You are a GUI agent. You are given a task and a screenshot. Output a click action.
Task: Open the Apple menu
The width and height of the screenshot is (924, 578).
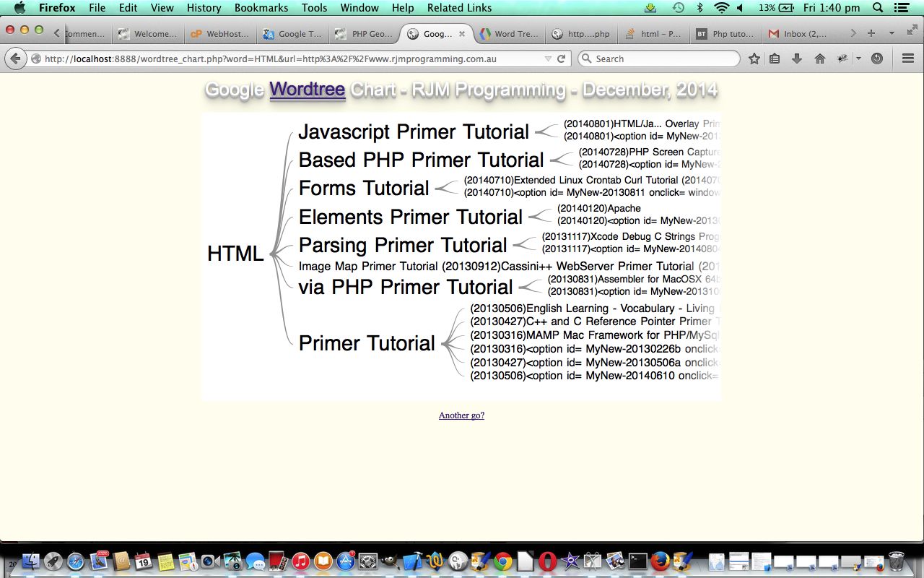(19, 8)
